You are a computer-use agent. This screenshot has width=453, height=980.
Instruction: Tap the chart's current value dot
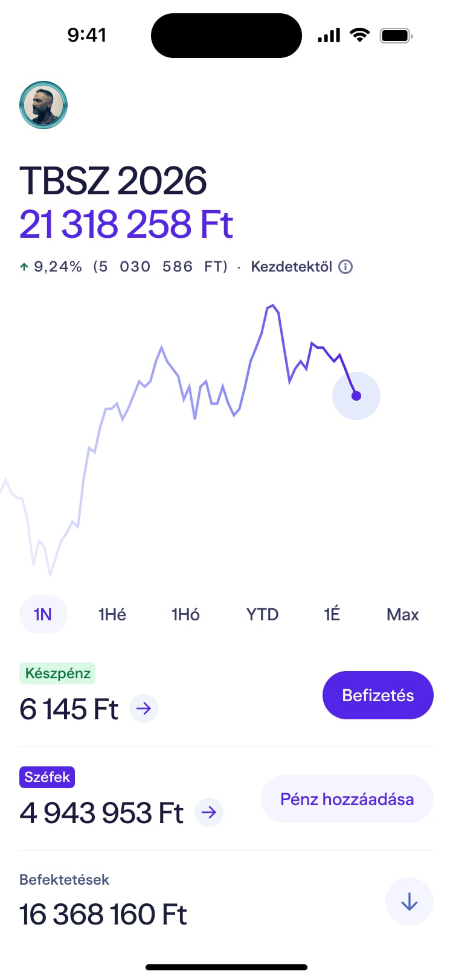click(356, 396)
